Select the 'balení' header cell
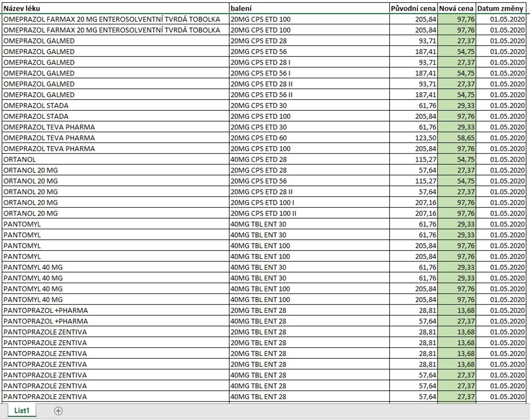This screenshot has width=530, height=420. tap(309, 8)
